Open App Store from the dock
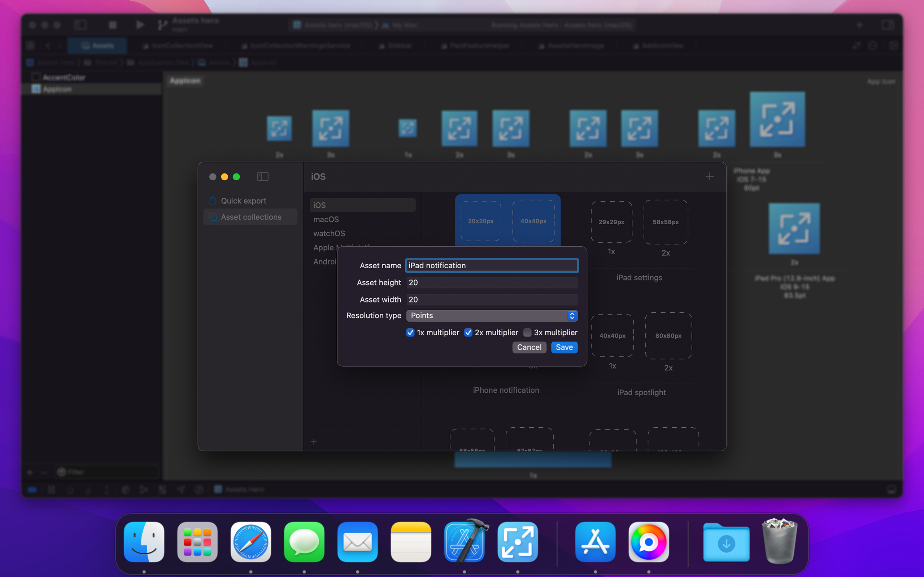 point(595,542)
